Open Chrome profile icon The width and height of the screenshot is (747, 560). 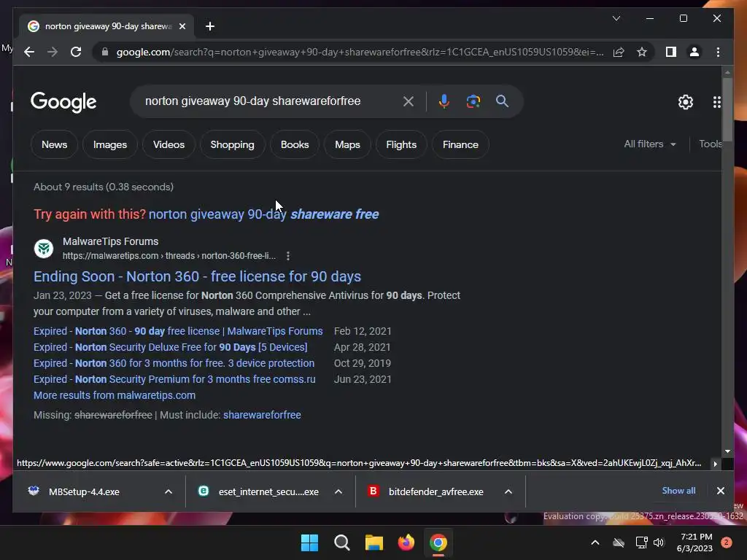click(x=694, y=52)
